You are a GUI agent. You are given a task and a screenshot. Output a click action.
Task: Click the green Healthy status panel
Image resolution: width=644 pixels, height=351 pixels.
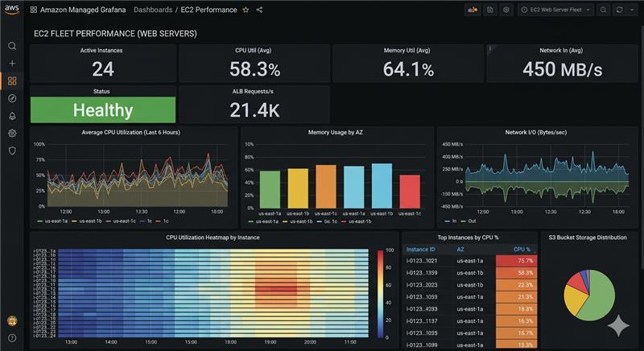coord(103,110)
